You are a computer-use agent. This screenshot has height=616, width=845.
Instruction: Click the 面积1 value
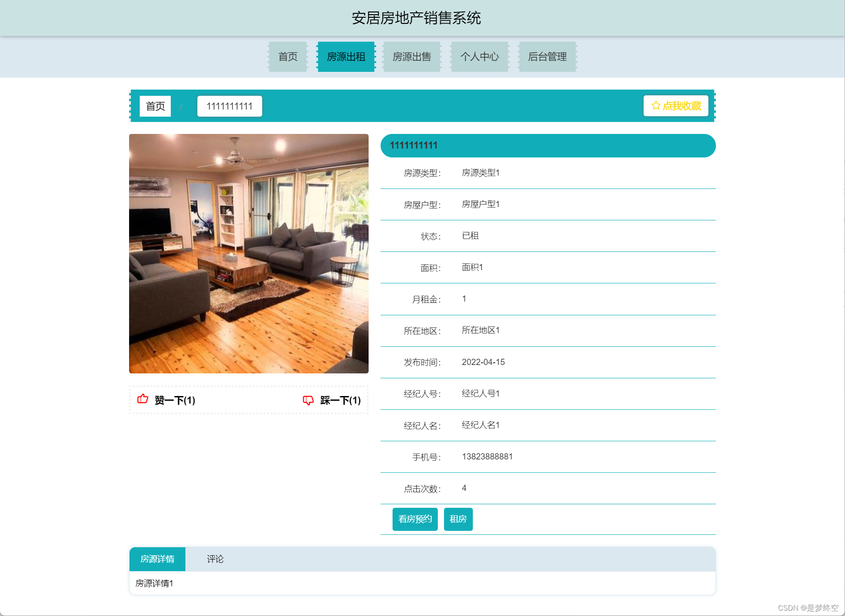472,267
